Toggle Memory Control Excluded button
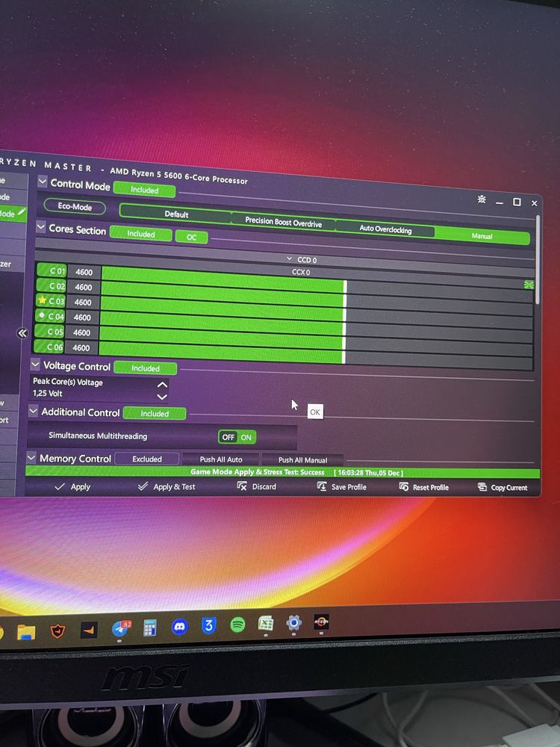This screenshot has width=560, height=747. coord(146,459)
